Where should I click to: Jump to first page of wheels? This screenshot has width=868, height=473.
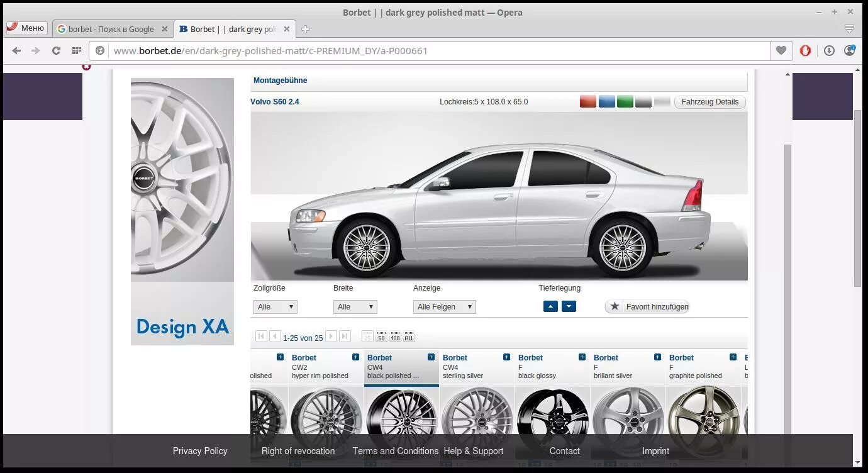(x=261, y=337)
